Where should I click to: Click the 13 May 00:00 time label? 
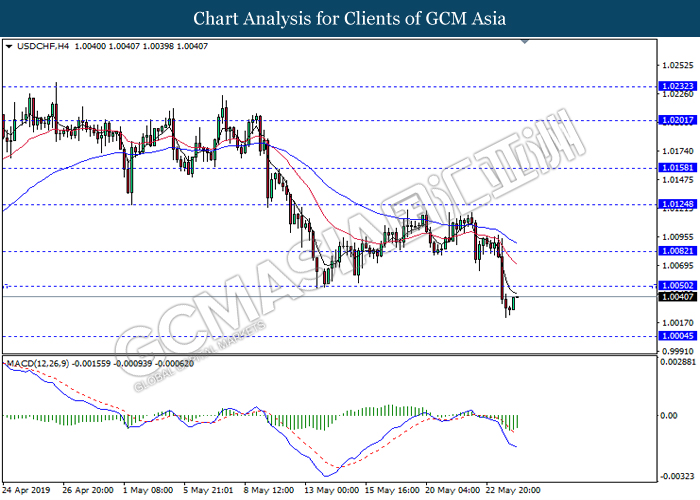point(331,490)
